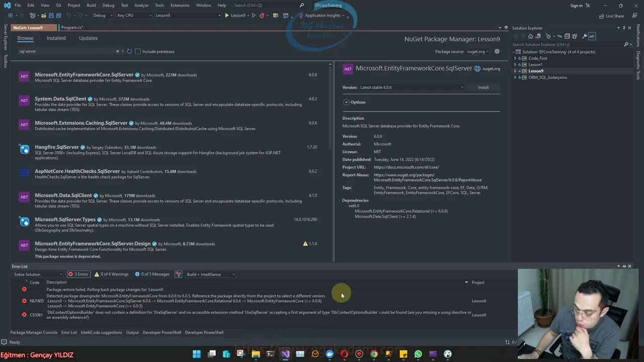The height and width of the screenshot is (362, 644).
Task: Switch to the Updates tab
Action: click(x=89, y=38)
